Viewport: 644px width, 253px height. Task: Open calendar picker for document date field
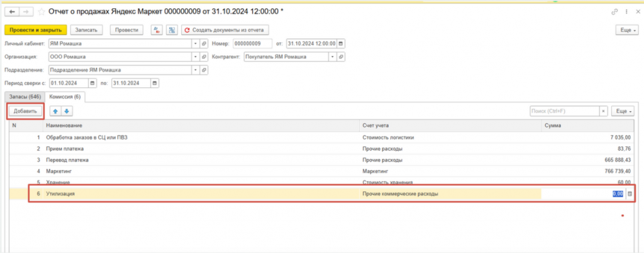tap(341, 43)
